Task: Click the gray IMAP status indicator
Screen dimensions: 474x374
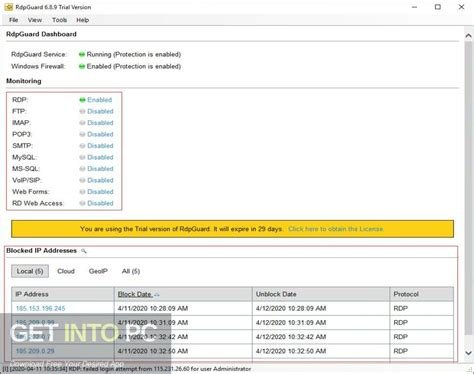Action: (x=82, y=123)
